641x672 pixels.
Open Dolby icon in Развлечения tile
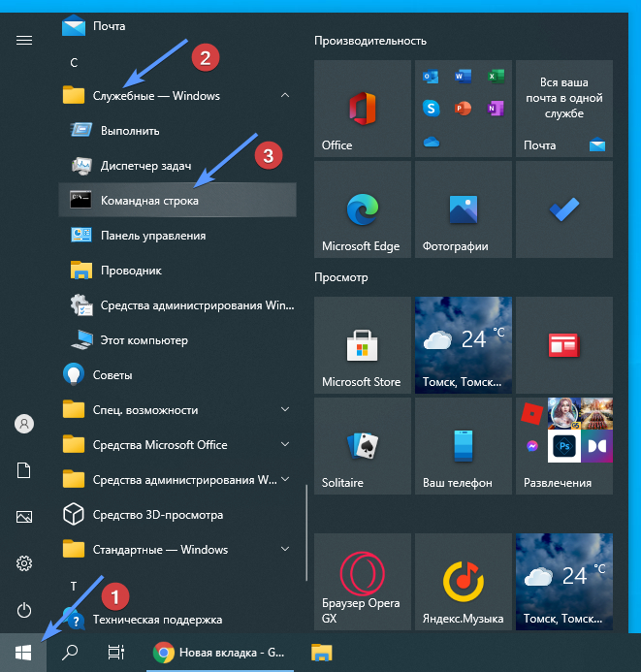596,446
